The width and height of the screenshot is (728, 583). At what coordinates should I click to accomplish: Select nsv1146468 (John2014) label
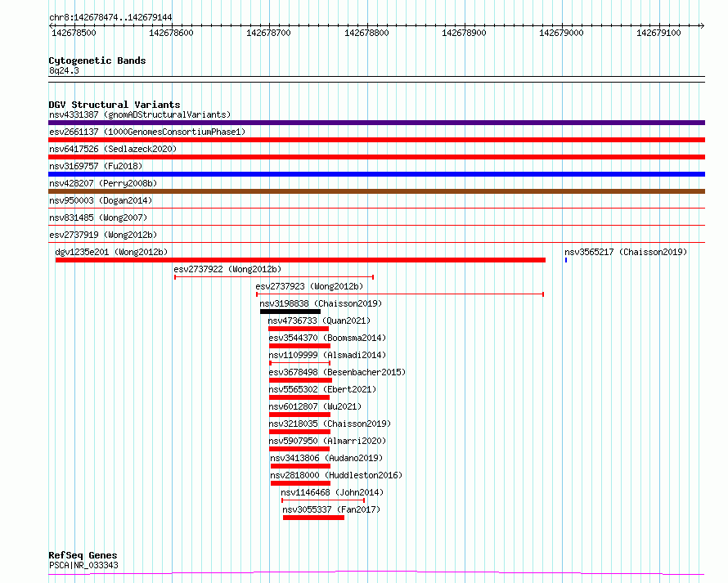[x=332, y=492]
